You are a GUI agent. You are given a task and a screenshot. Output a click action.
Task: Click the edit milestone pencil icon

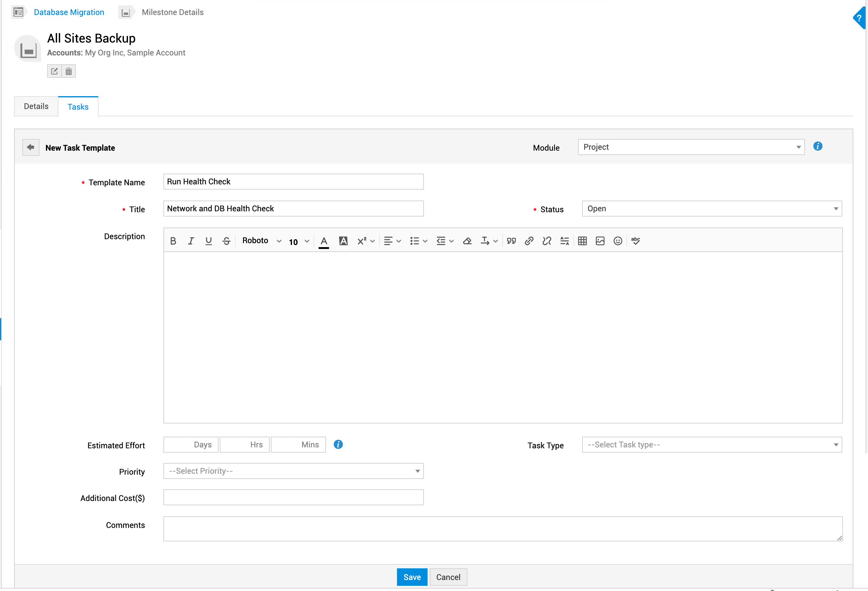coord(54,71)
